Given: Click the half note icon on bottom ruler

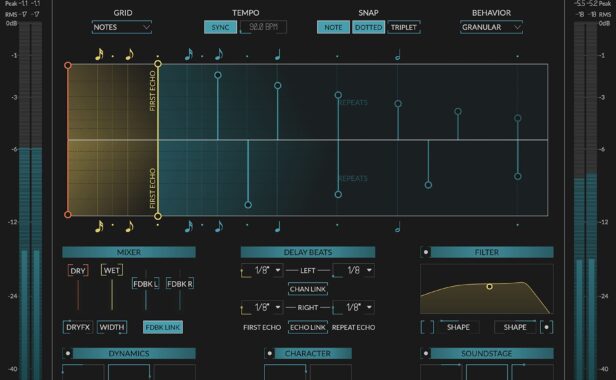Looking at the screenshot, I should pos(398,227).
